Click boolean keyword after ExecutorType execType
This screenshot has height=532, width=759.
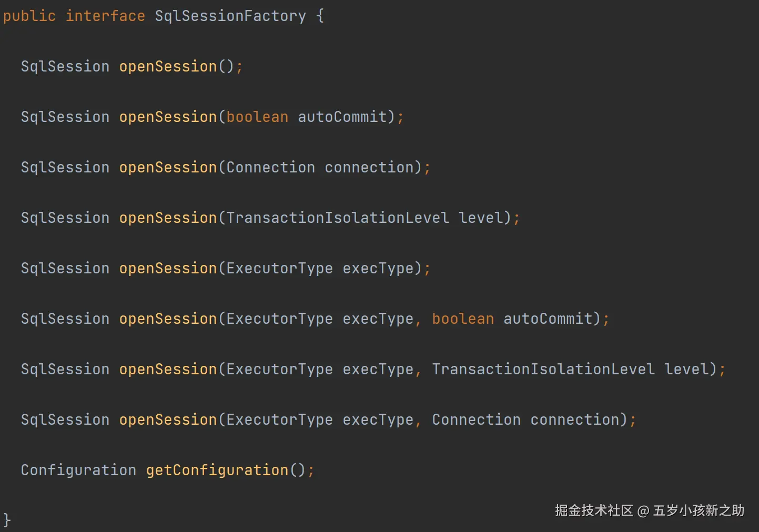pos(463,319)
